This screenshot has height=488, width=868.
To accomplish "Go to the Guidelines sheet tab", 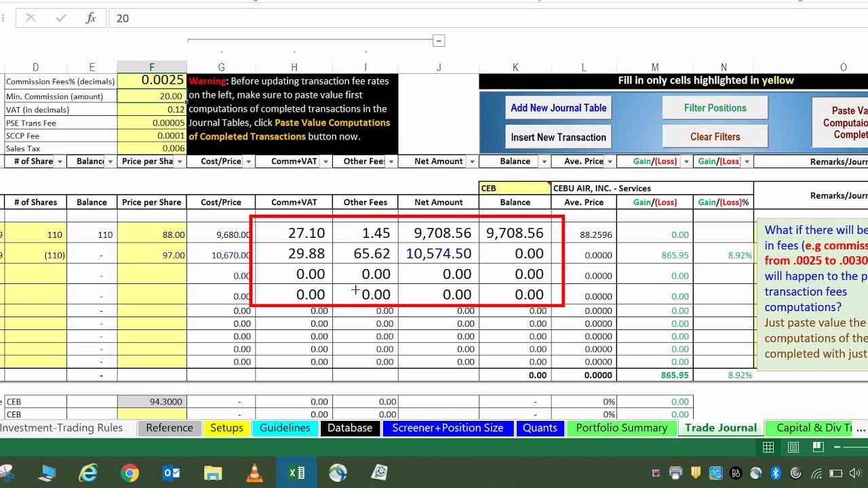I will click(x=285, y=428).
